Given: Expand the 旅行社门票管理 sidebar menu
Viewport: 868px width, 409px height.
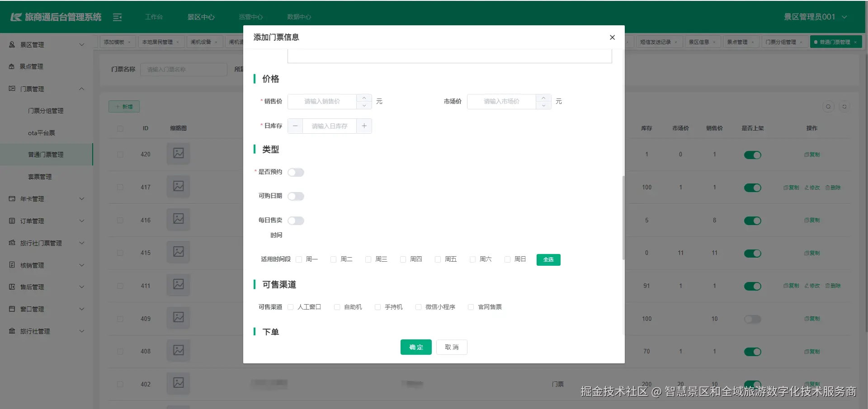Looking at the screenshot, I should [47, 243].
